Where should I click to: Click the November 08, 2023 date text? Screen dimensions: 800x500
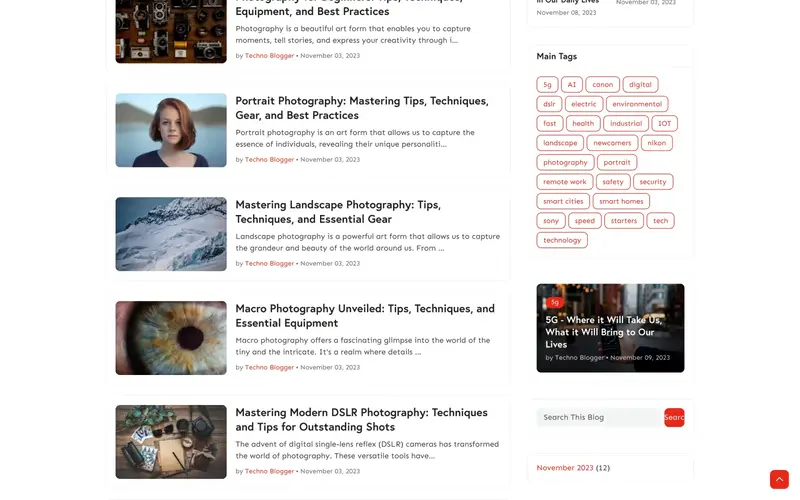(566, 13)
